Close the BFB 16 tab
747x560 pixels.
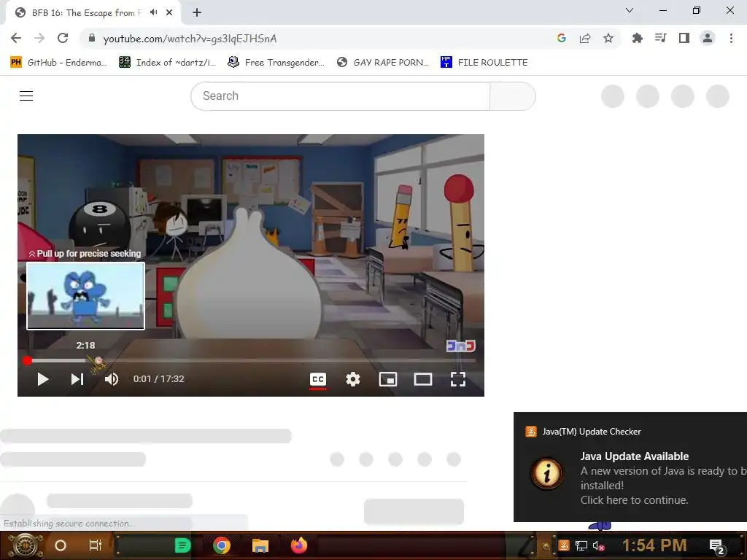[169, 13]
